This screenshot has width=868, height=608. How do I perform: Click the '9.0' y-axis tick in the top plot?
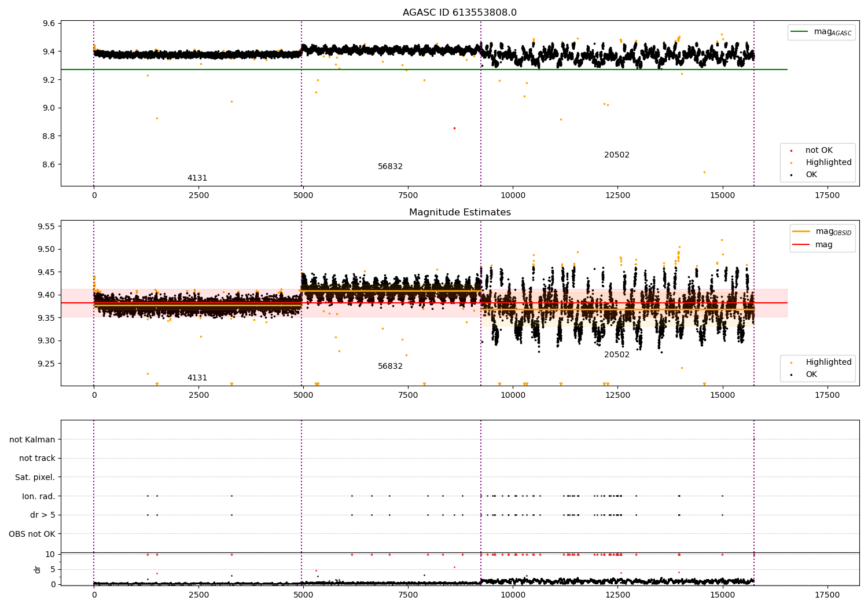point(48,108)
